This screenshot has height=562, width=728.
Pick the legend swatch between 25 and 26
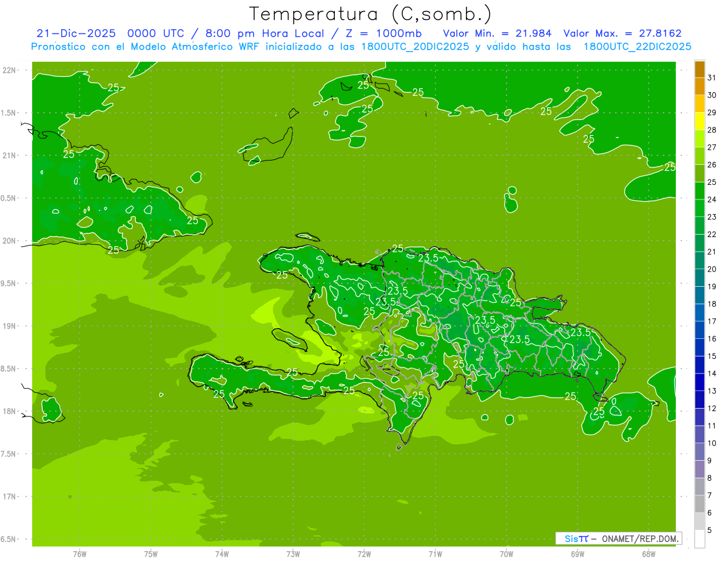click(699, 173)
